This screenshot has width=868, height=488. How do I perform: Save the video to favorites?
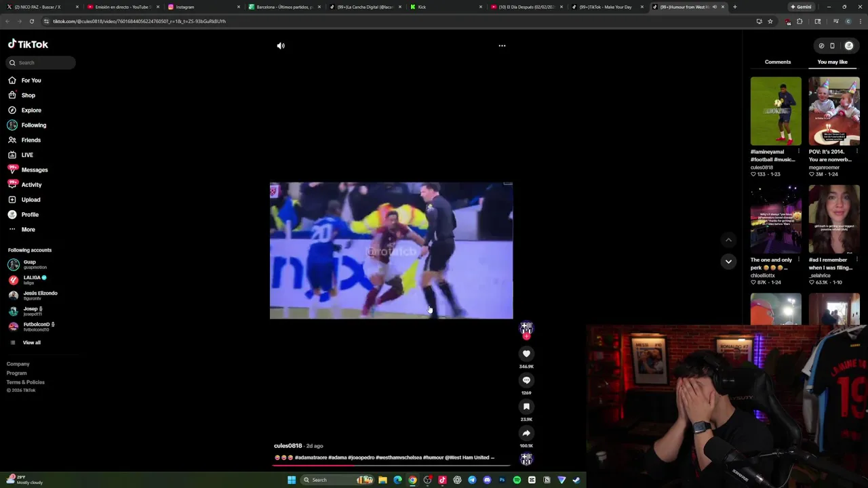click(x=526, y=407)
